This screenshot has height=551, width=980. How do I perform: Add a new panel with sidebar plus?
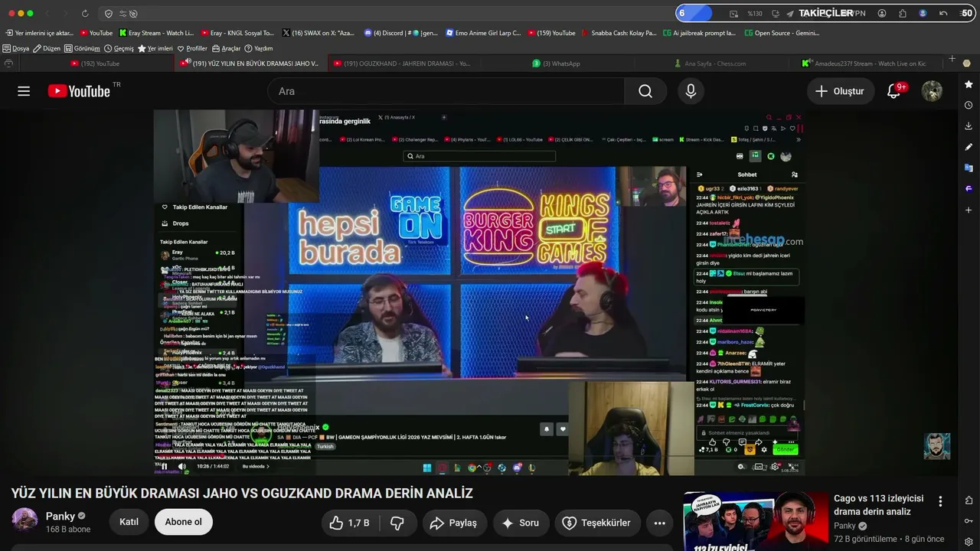(x=969, y=210)
